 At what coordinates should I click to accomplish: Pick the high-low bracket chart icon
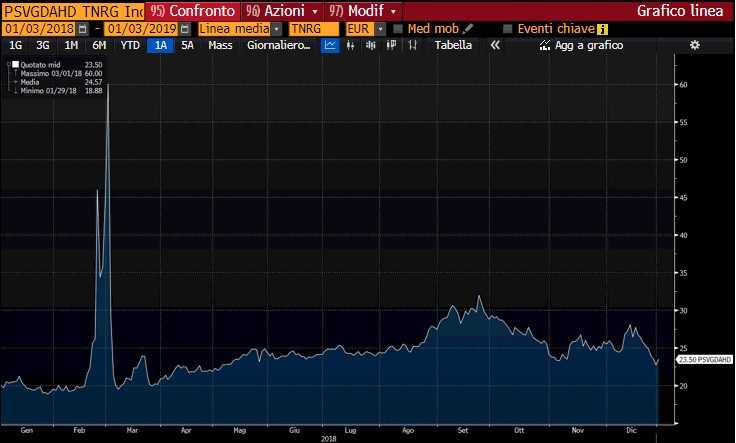412,45
